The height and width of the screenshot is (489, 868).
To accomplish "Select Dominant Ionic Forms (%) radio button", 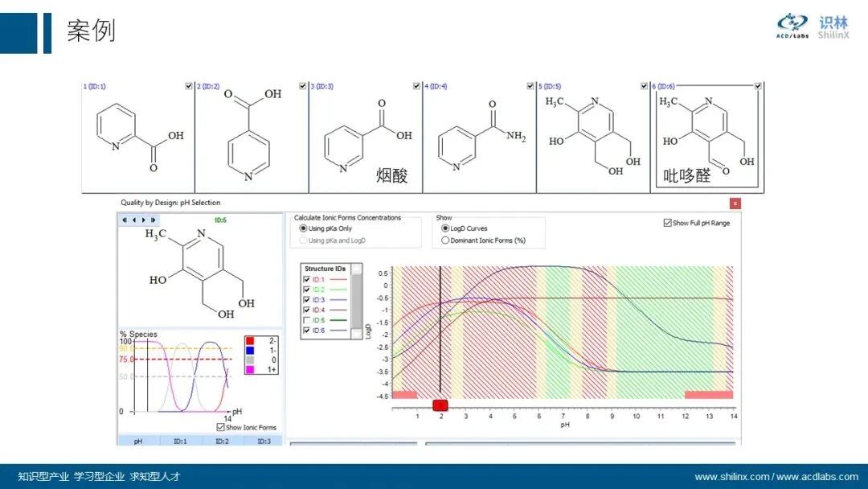I will (x=444, y=240).
